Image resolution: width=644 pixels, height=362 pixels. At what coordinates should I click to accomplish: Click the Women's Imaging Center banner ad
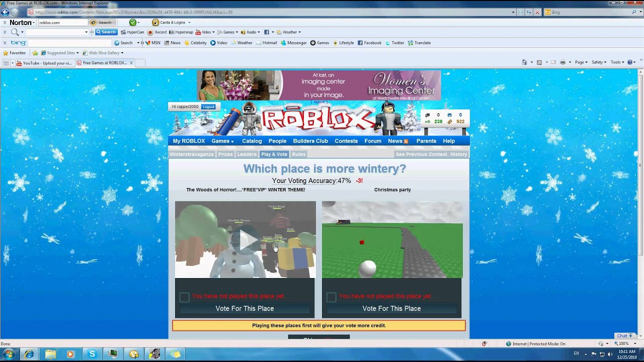[x=319, y=85]
